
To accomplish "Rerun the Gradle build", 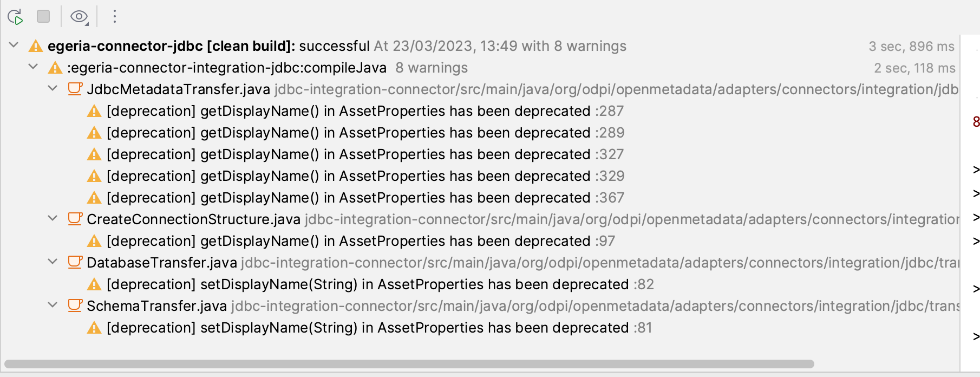I will [16, 16].
